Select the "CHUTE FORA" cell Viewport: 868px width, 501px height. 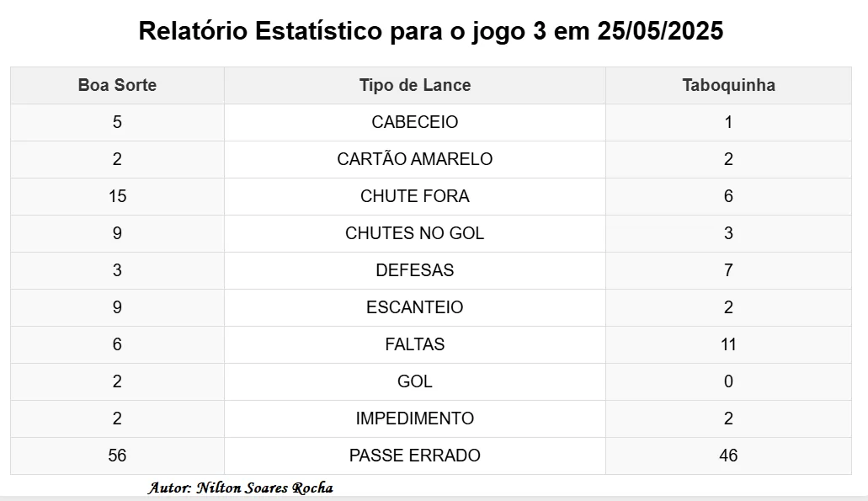click(414, 196)
